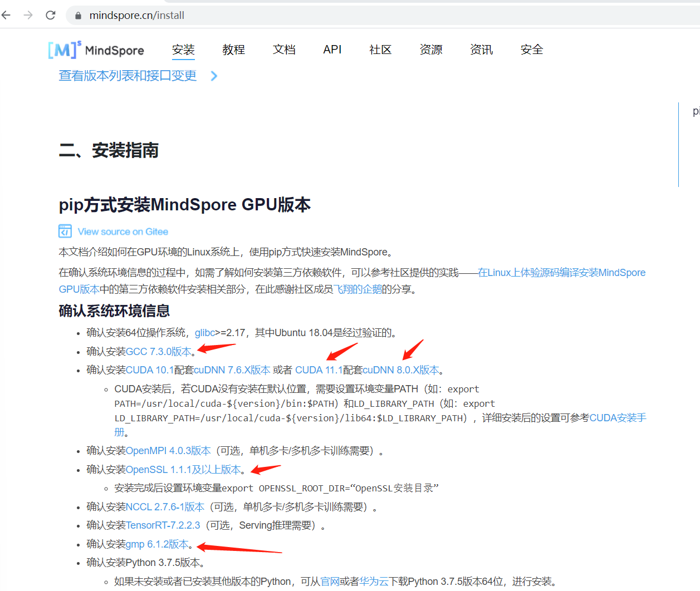Click the MindSpore logo
The height and width of the screenshot is (591, 700).
coord(96,50)
